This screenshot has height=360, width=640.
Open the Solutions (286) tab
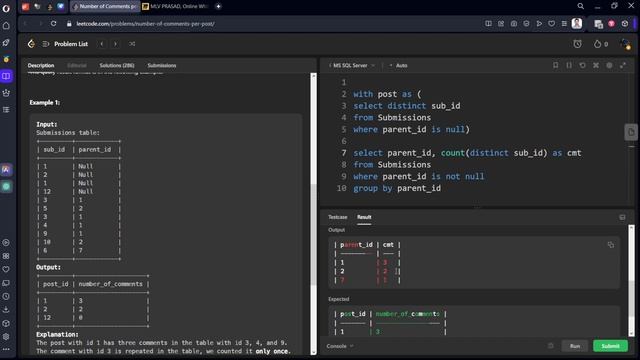(x=117, y=65)
